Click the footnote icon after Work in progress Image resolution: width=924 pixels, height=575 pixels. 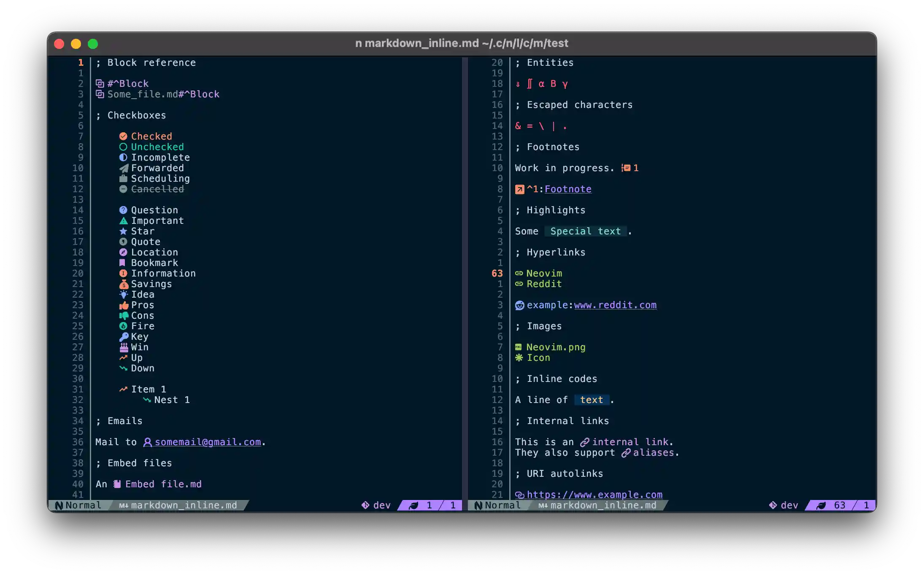[626, 168]
